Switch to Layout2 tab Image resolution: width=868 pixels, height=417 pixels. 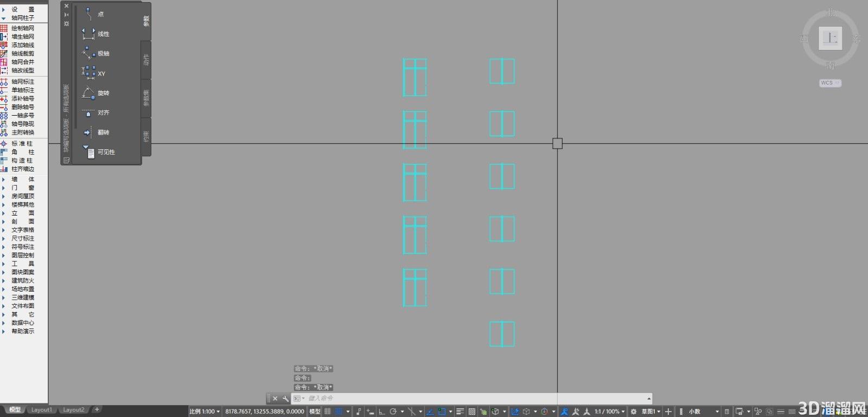click(x=73, y=410)
